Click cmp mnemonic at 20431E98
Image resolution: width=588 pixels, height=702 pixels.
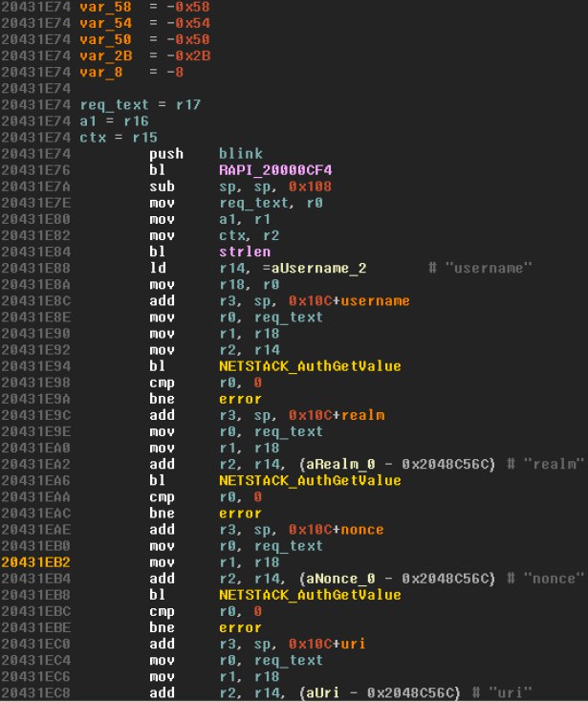tap(162, 383)
